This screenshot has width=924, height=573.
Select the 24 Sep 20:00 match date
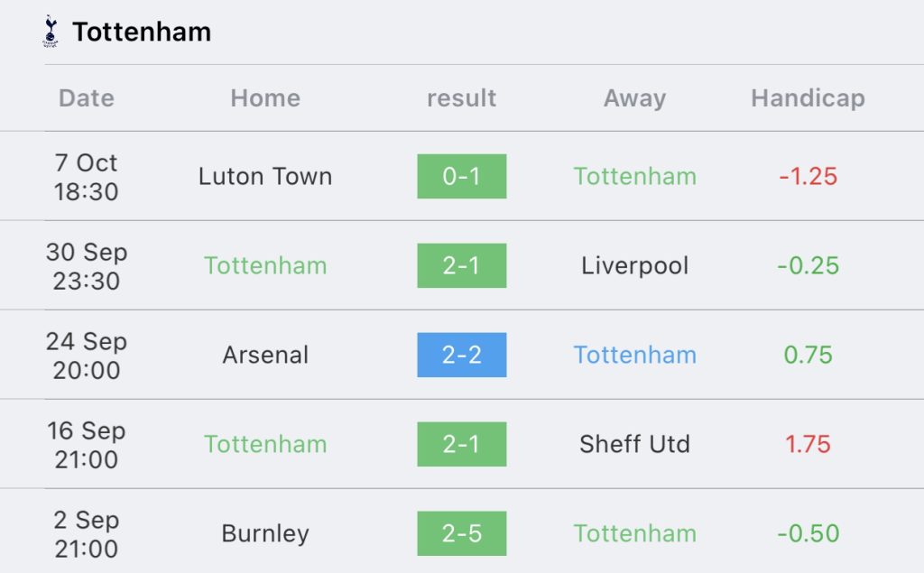(86, 356)
